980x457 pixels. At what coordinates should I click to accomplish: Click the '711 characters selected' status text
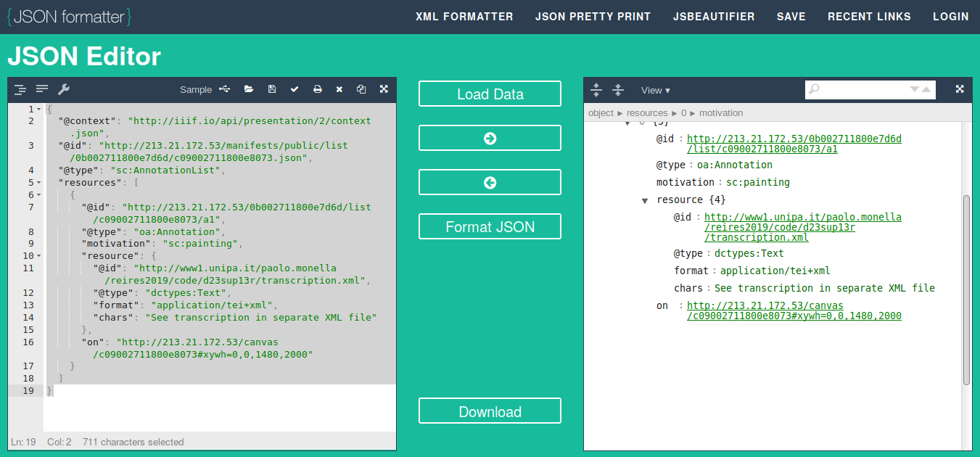133,442
